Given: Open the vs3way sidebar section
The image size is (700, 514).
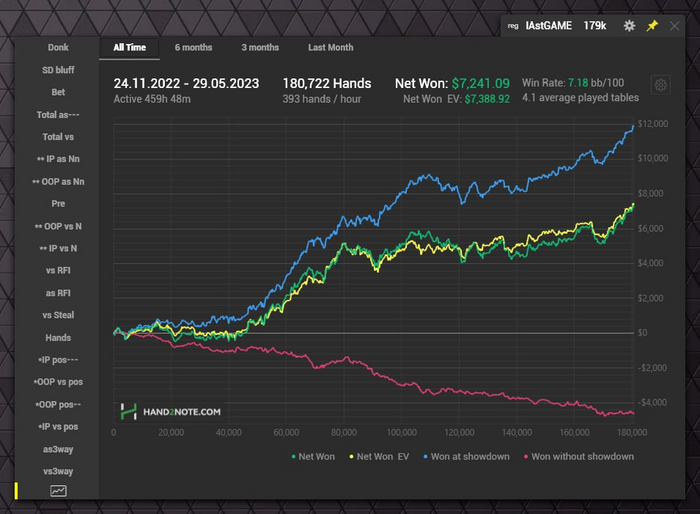Looking at the screenshot, I should coord(58,471).
